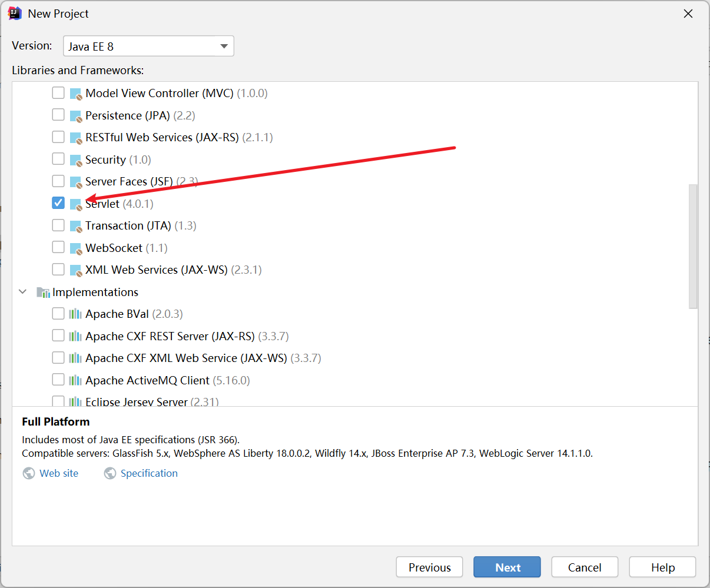
Task: Click the Apache BVal implementation icon
Action: pos(75,314)
